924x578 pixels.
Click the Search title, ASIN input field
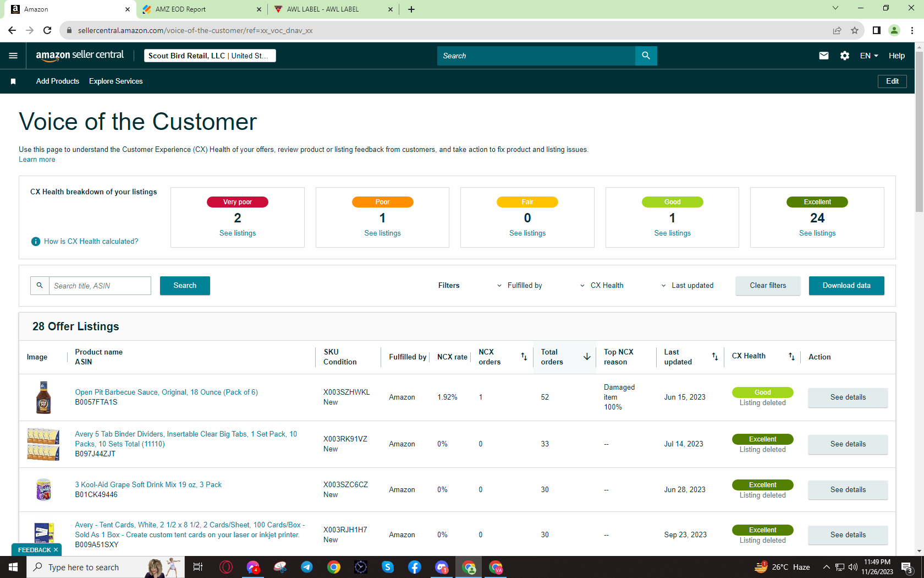pyautogui.click(x=100, y=286)
